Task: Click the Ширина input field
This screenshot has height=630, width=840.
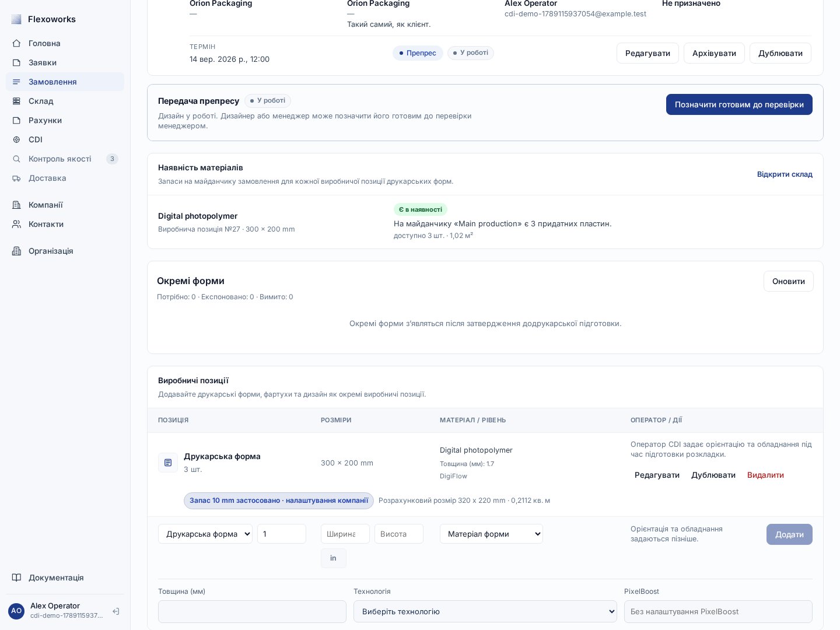Action: point(345,534)
